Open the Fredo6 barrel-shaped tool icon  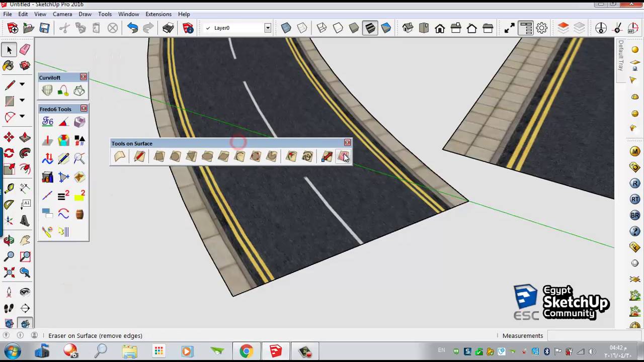coord(79,214)
